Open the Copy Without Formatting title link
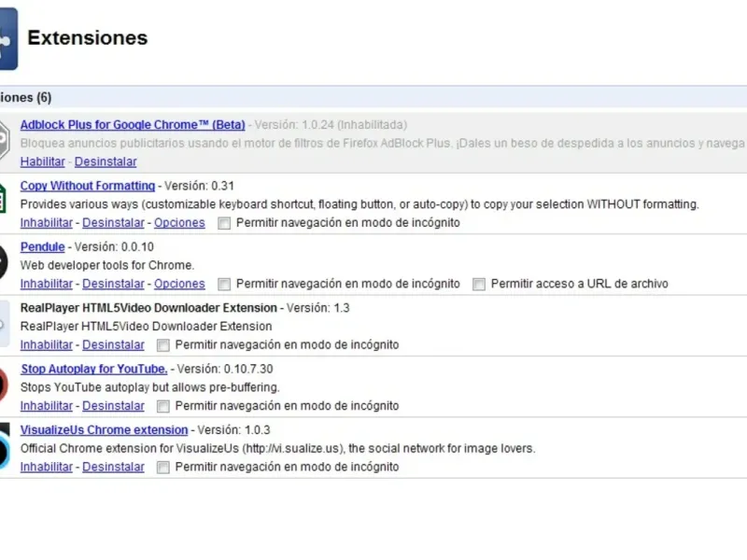 click(88, 186)
